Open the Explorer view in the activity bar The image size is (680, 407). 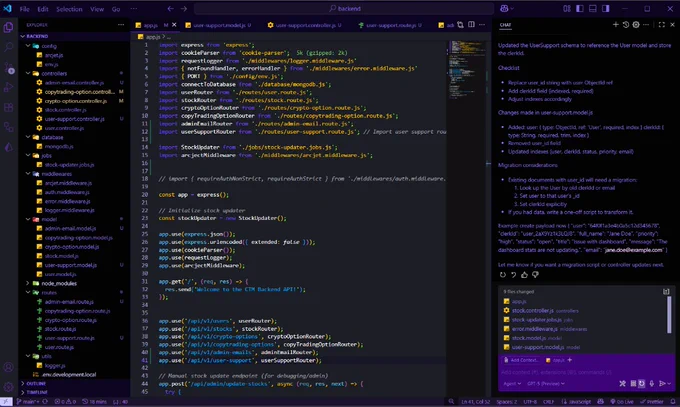point(8,27)
